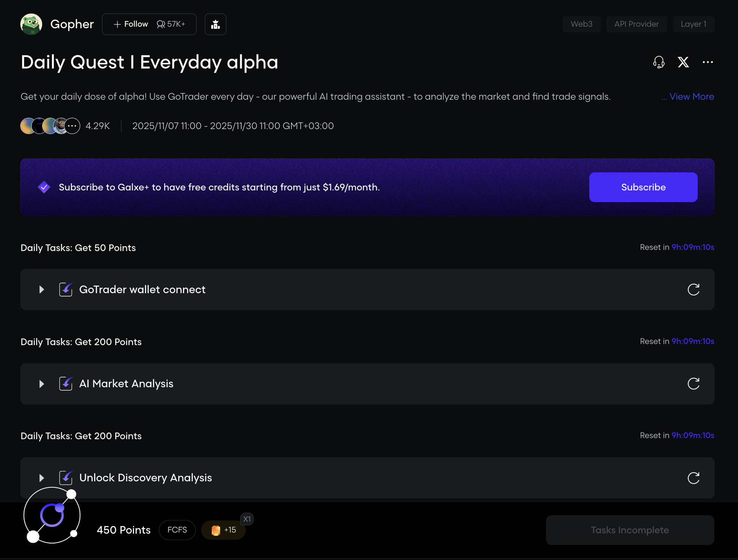Click the headset support icon

tap(659, 62)
